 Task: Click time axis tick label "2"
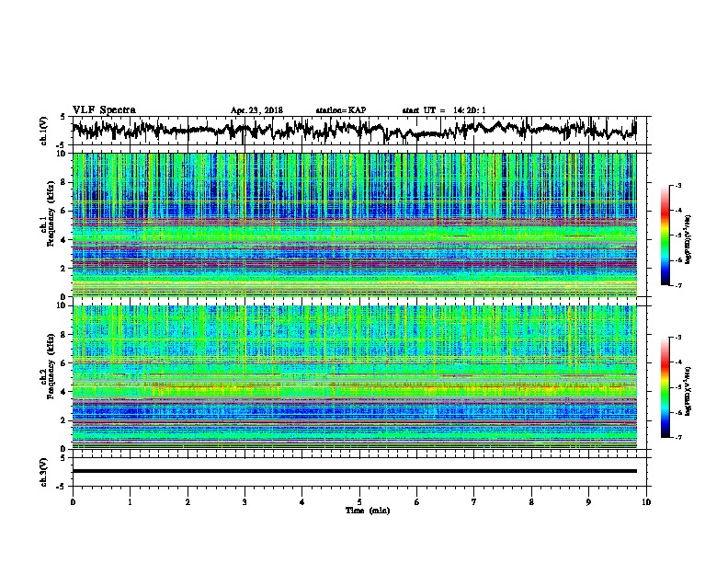pos(188,502)
